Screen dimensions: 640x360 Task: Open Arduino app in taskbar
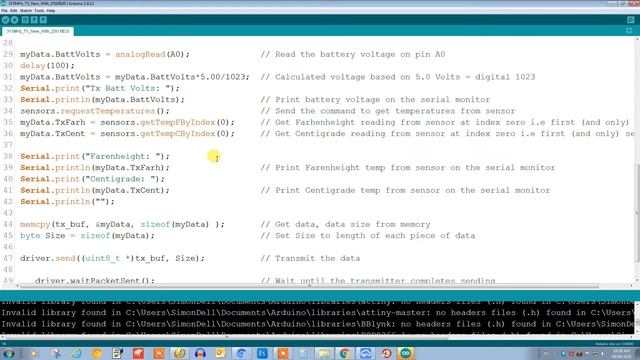(x=405, y=353)
